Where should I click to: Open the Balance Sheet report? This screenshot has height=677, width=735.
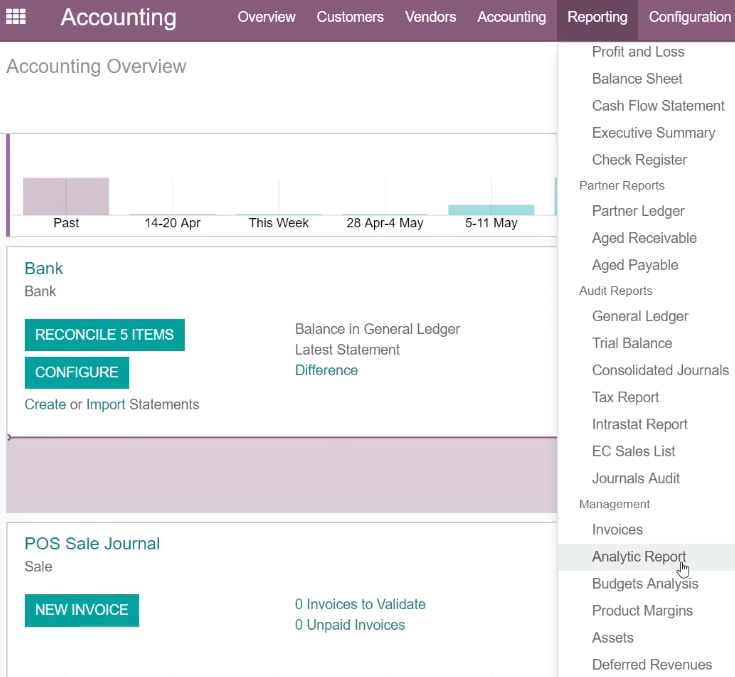(x=637, y=79)
